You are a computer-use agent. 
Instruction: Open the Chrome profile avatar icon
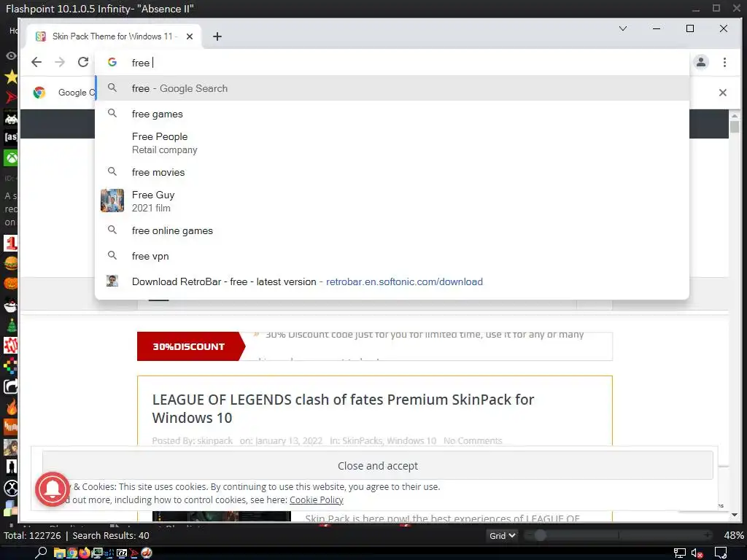pyautogui.click(x=701, y=62)
